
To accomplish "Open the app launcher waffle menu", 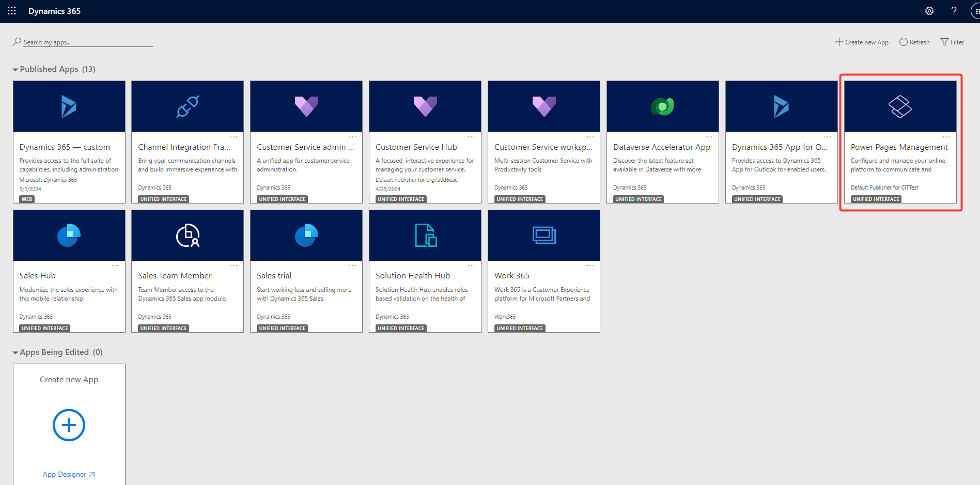I will pyautogui.click(x=11, y=11).
